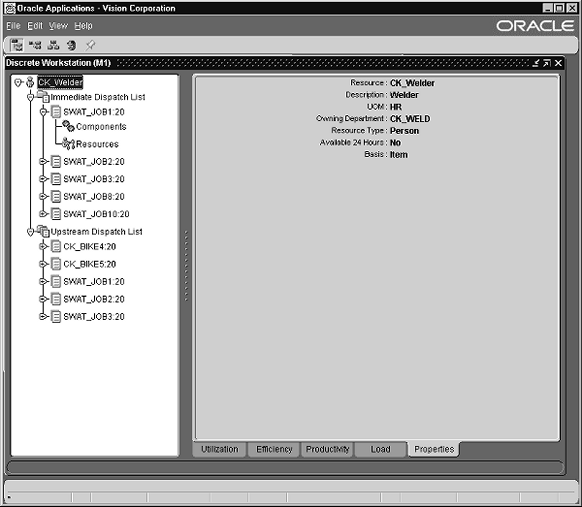Click the Description value Welder
Viewport: 582px width, 507px height.
pos(404,95)
